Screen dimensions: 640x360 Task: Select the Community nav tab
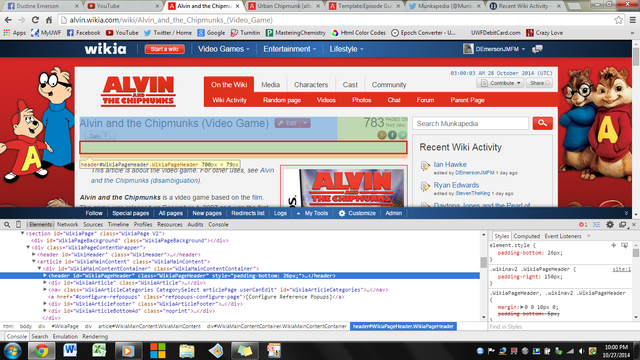[x=389, y=85]
